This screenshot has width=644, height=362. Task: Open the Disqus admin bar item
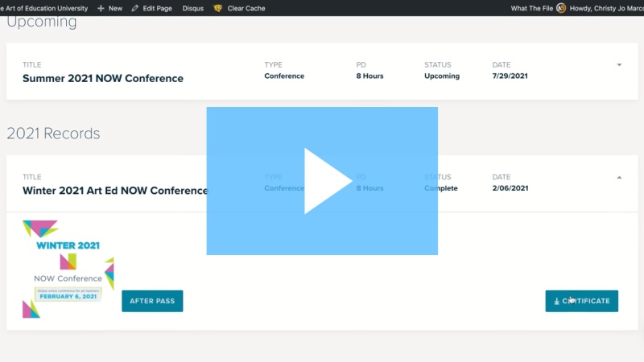point(193,8)
